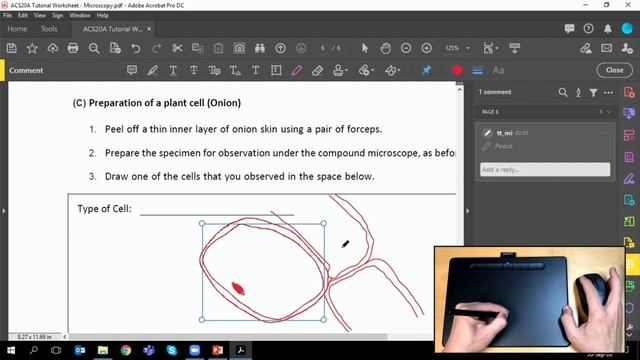
Task: Select the Highlight text tool
Action: (x=153, y=70)
